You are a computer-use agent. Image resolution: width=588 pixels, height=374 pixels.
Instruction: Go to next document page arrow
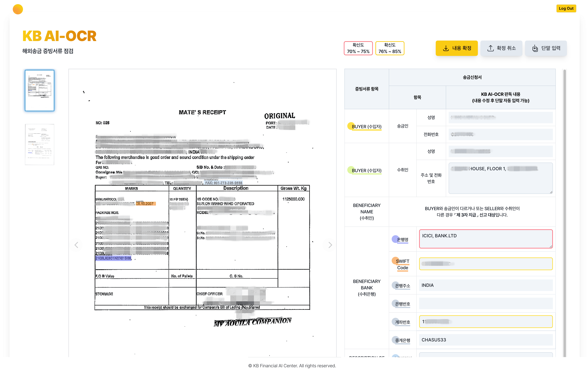(330, 245)
